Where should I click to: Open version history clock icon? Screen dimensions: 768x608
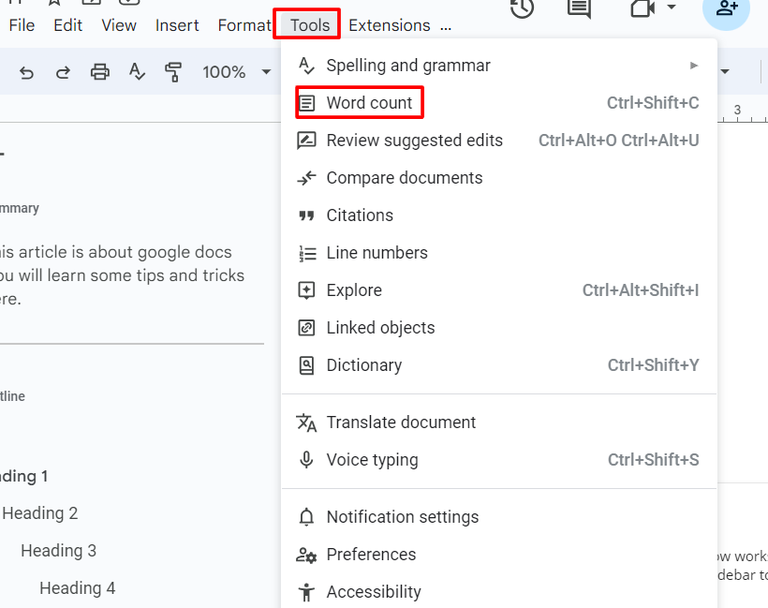pyautogui.click(x=522, y=8)
